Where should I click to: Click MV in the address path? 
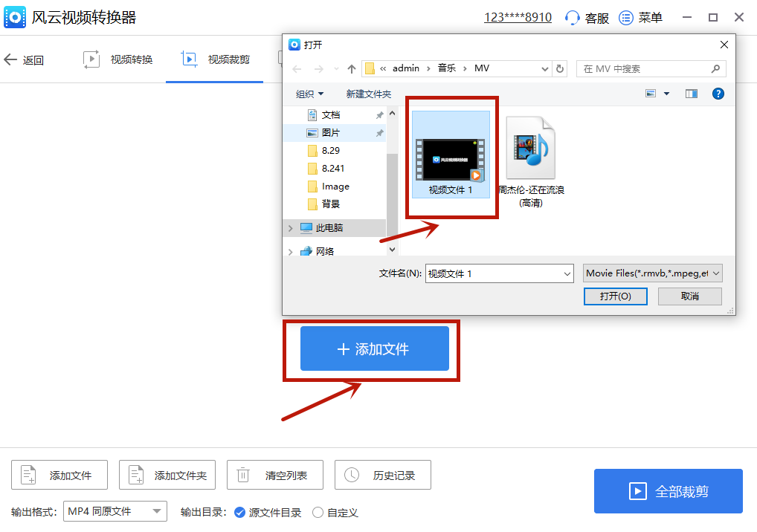point(481,68)
